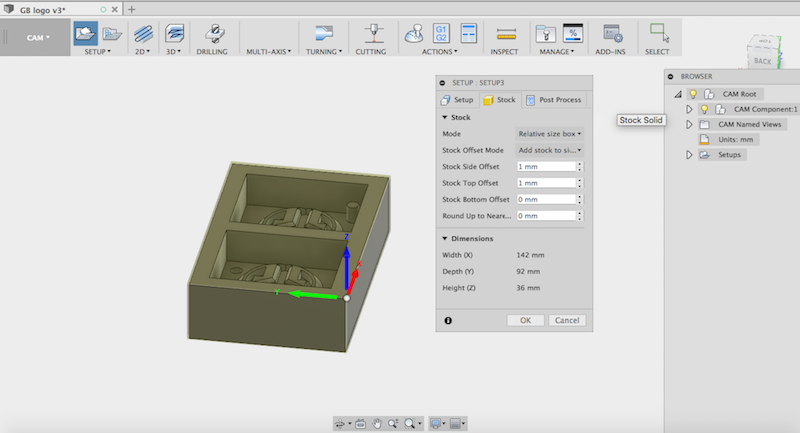Select the Zoom magnifier tool
The image size is (800, 433).
(x=393, y=423)
